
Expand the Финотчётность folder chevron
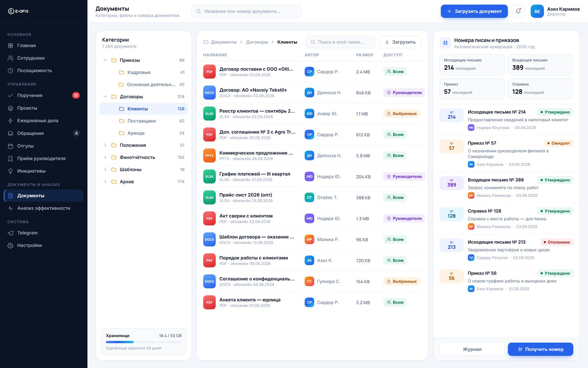click(x=105, y=158)
